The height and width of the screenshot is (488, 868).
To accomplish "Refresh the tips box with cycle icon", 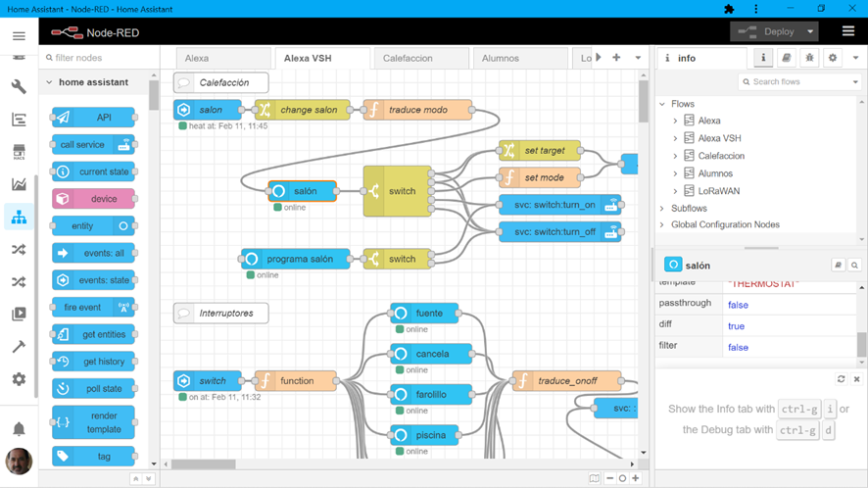I will [841, 379].
